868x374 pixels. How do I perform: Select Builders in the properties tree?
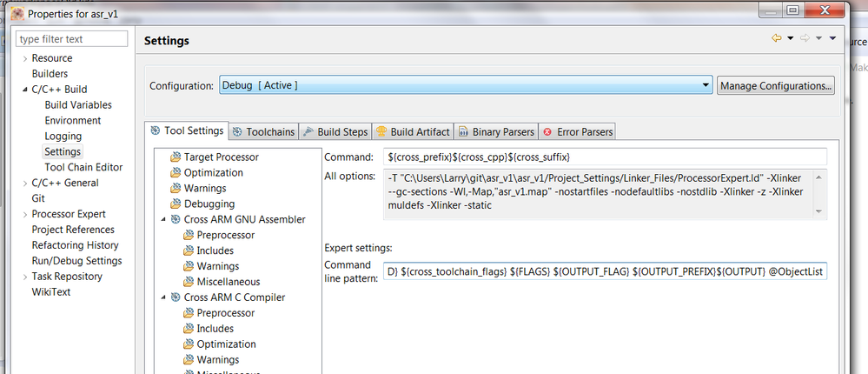pos(50,74)
